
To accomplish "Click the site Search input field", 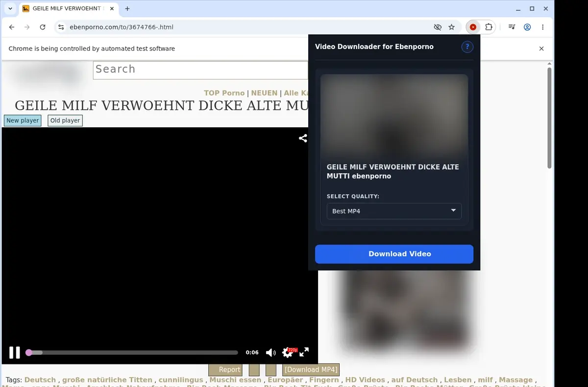I will tap(200, 70).
